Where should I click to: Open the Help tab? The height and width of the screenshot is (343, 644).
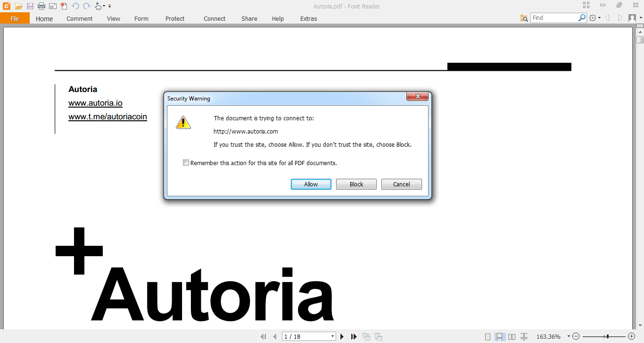[x=278, y=18]
